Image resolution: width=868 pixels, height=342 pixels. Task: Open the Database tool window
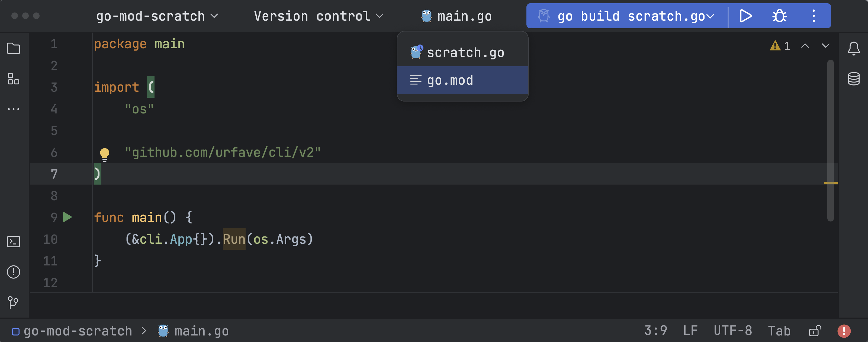[854, 79]
